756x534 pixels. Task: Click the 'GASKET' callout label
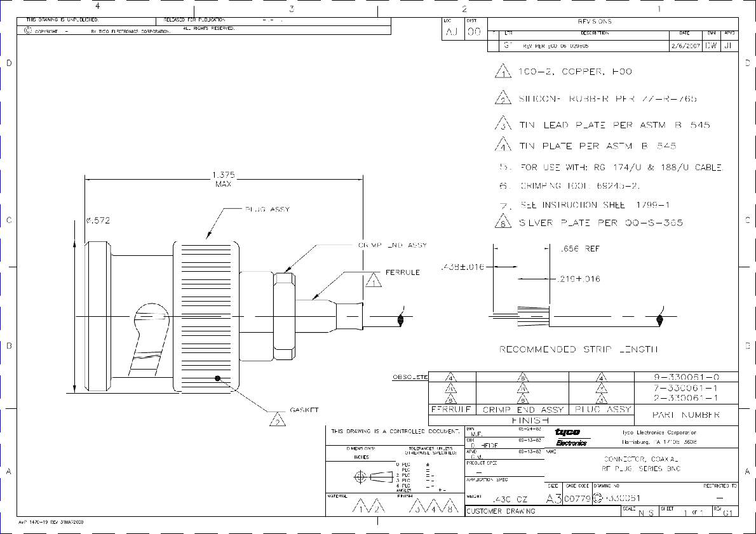click(304, 410)
